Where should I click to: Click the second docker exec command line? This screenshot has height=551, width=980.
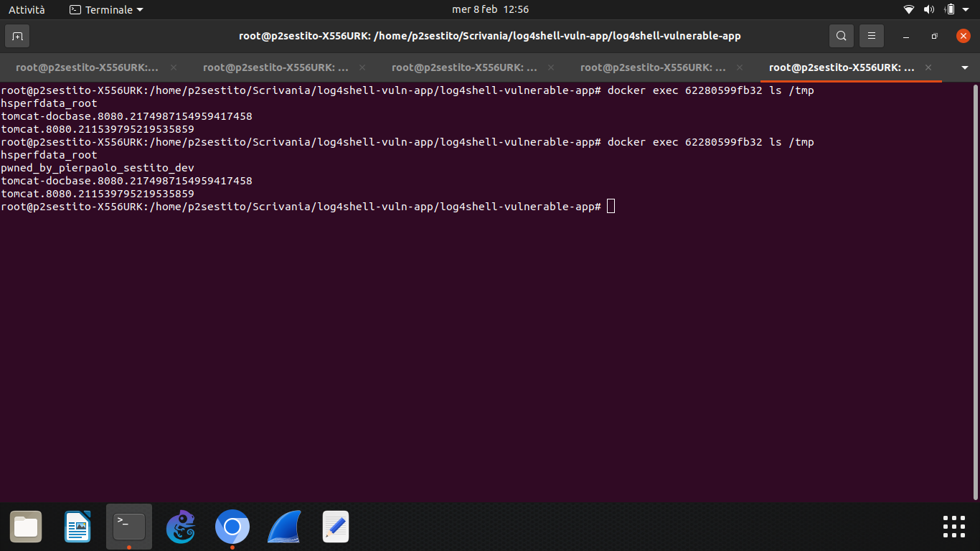click(407, 142)
